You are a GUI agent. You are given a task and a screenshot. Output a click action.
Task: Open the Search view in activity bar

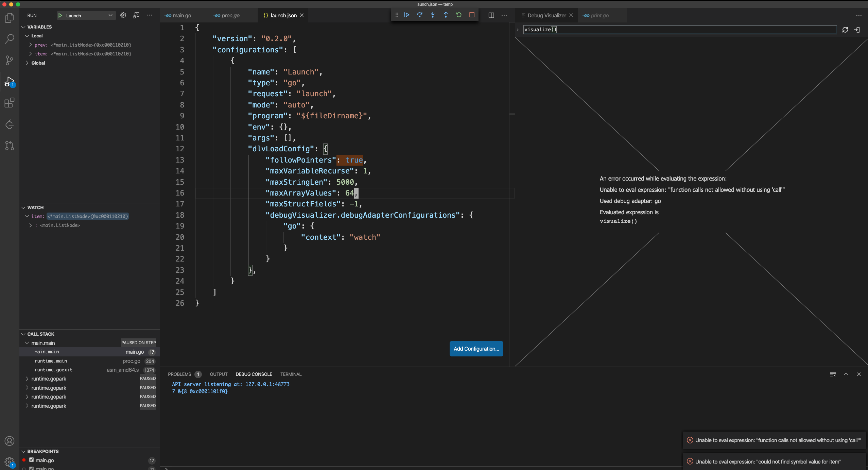(x=10, y=39)
